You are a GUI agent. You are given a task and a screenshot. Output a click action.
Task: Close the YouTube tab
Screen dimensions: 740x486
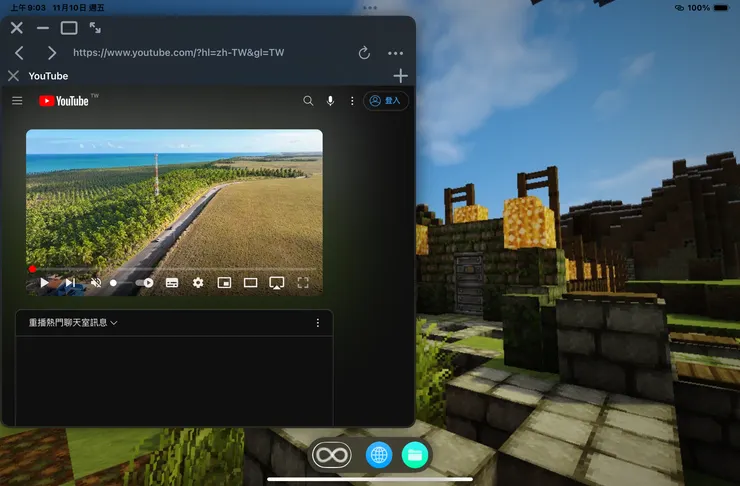(14, 76)
